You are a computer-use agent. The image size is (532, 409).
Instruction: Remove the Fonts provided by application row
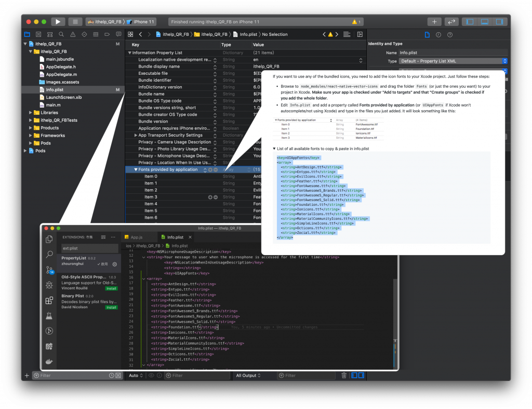coord(216,170)
